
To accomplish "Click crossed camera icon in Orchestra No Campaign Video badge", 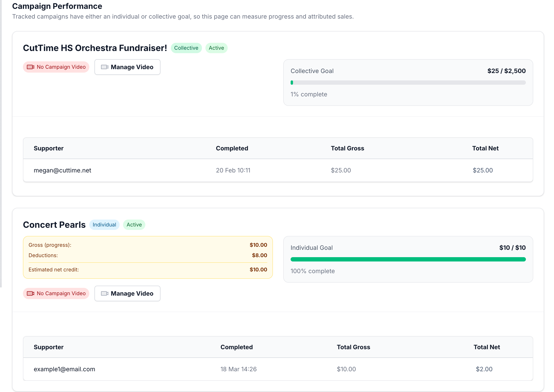I will (30, 67).
